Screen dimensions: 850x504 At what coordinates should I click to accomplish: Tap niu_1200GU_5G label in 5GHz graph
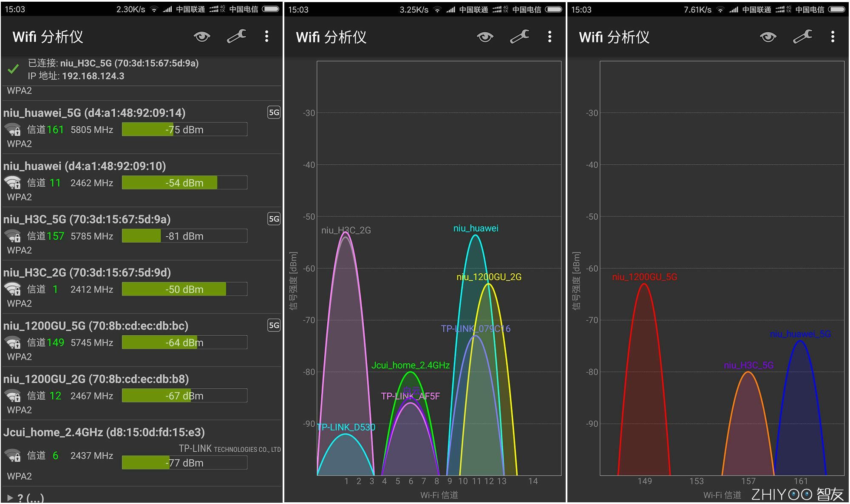click(x=644, y=277)
